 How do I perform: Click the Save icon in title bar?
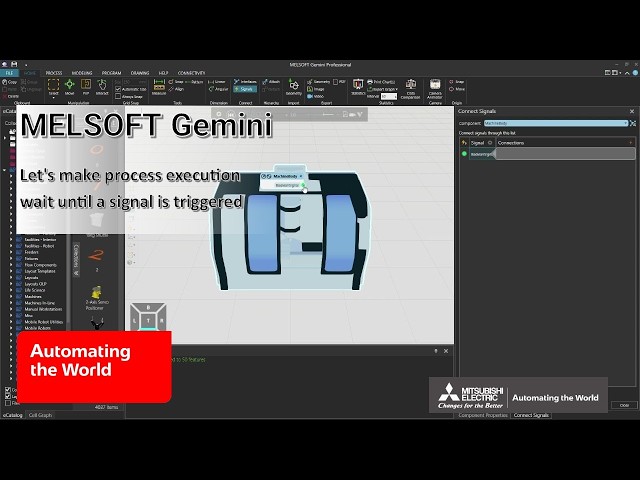[x=14, y=64]
